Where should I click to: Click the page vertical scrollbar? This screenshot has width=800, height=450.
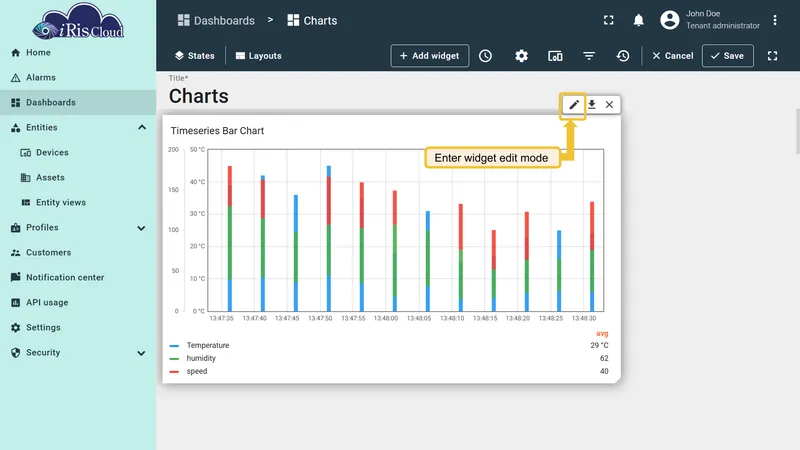tap(797, 131)
